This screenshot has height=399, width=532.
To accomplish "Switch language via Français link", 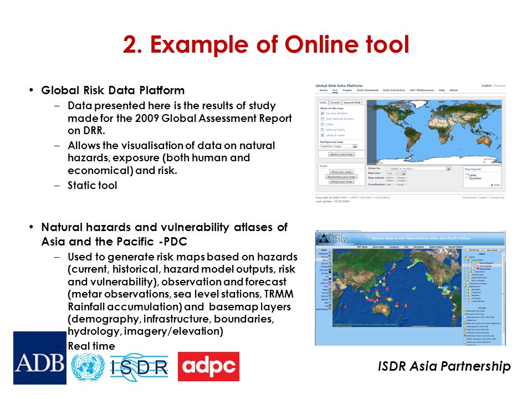I will click(x=500, y=86).
